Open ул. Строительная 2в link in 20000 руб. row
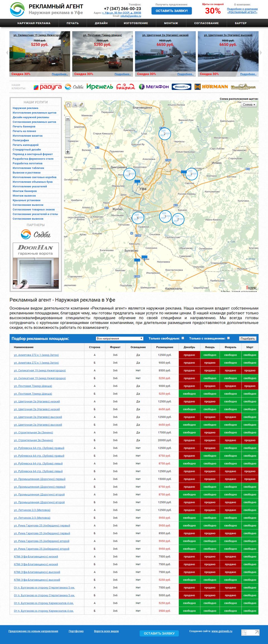This screenshot has height=644, width=268. pyautogui.click(x=33, y=440)
